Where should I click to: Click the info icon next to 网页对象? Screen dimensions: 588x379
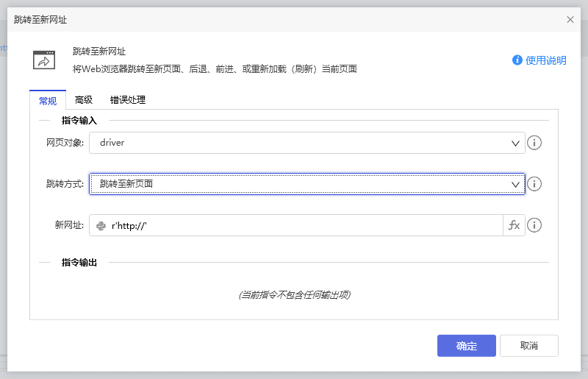pyautogui.click(x=535, y=143)
